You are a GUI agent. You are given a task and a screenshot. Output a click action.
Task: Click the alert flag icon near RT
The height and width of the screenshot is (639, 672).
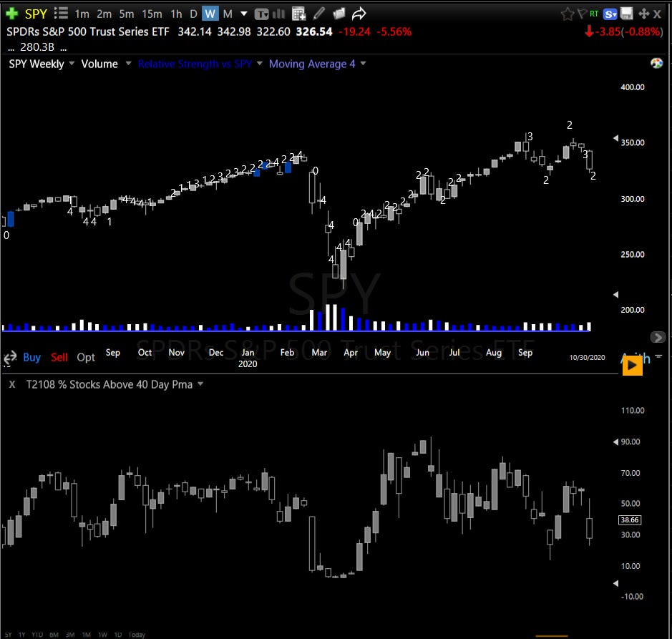pos(582,14)
